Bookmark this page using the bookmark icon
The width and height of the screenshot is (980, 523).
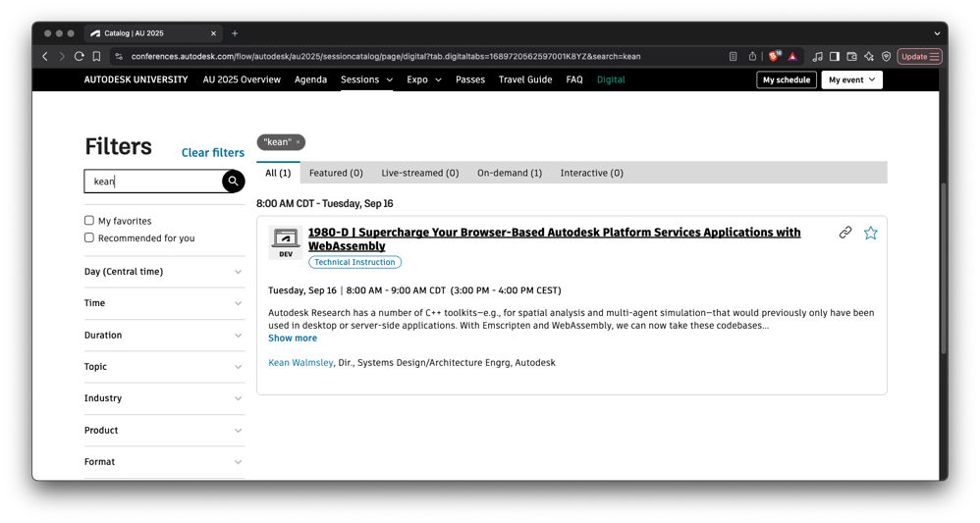point(96,57)
